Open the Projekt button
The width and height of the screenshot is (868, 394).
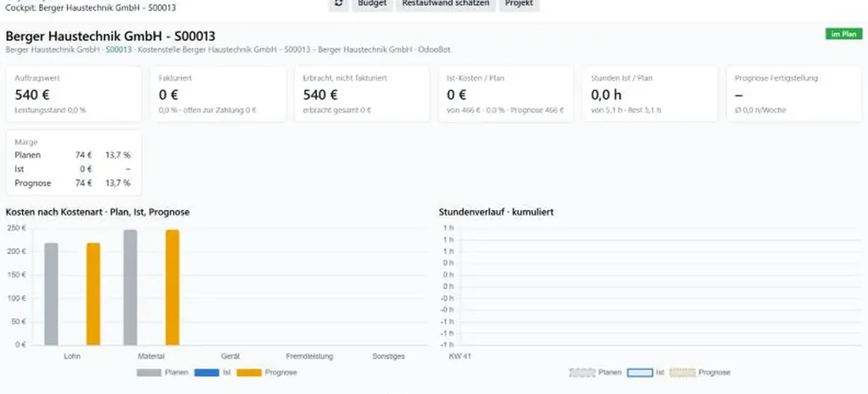[x=519, y=4]
